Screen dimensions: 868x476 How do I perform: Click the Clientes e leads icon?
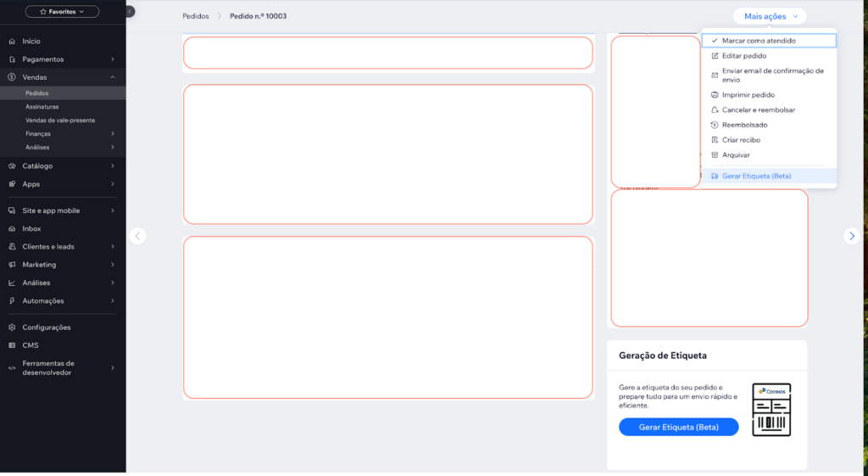click(12, 247)
